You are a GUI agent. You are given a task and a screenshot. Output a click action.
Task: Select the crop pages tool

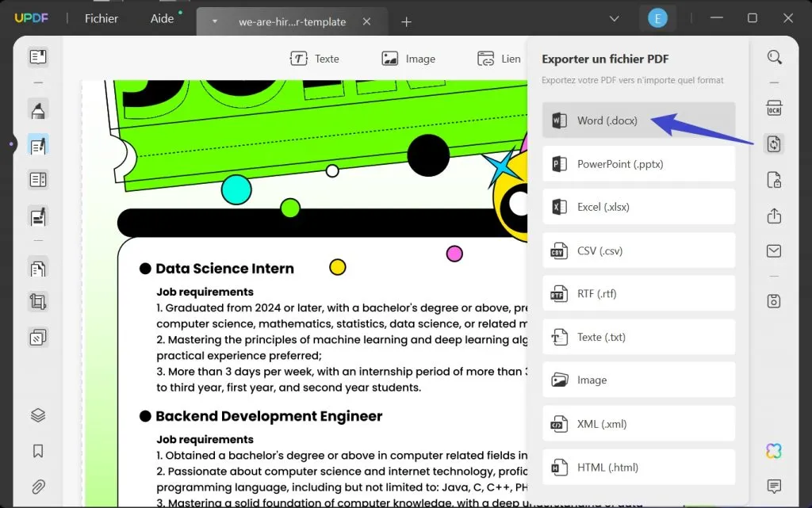click(x=38, y=302)
